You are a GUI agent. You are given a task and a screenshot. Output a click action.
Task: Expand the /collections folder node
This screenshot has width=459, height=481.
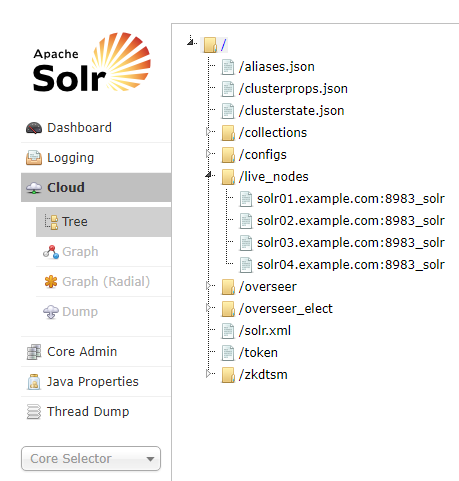209,132
